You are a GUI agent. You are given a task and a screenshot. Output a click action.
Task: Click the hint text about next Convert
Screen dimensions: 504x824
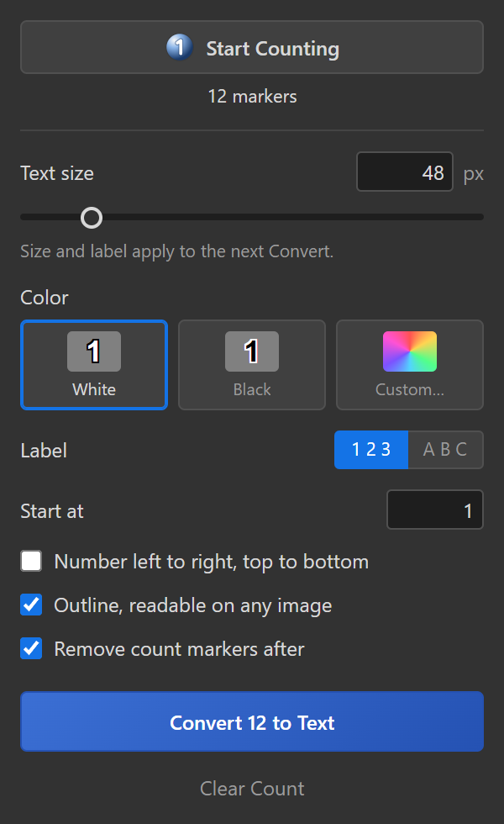click(177, 251)
